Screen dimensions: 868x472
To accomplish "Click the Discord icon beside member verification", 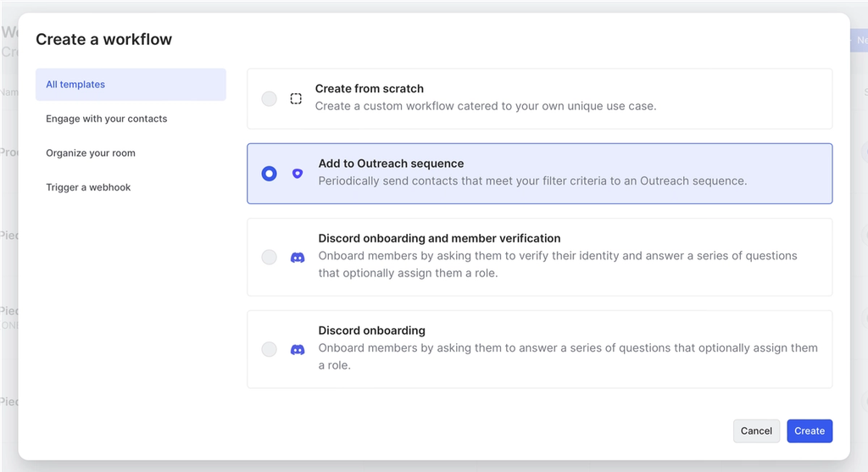I will tap(298, 257).
